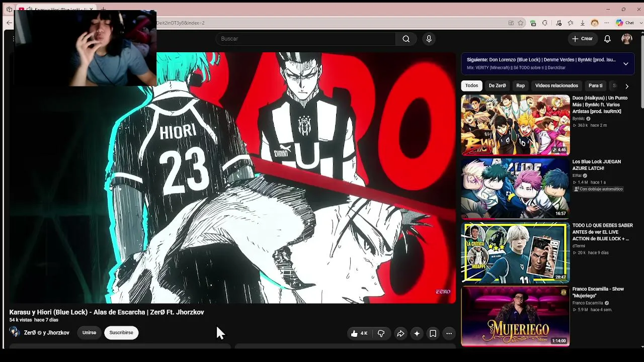Open TODO LO QUE DEBES SABER video title

click(602, 232)
